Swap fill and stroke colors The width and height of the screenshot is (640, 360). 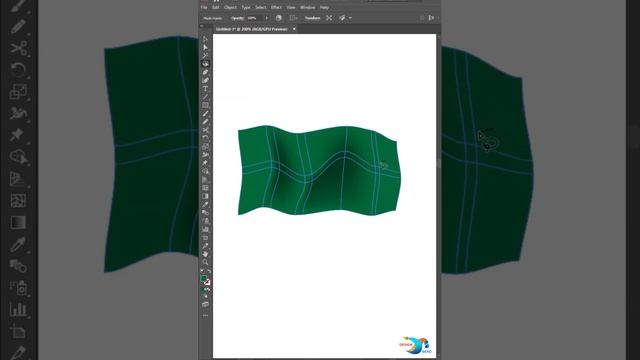tap(209, 271)
